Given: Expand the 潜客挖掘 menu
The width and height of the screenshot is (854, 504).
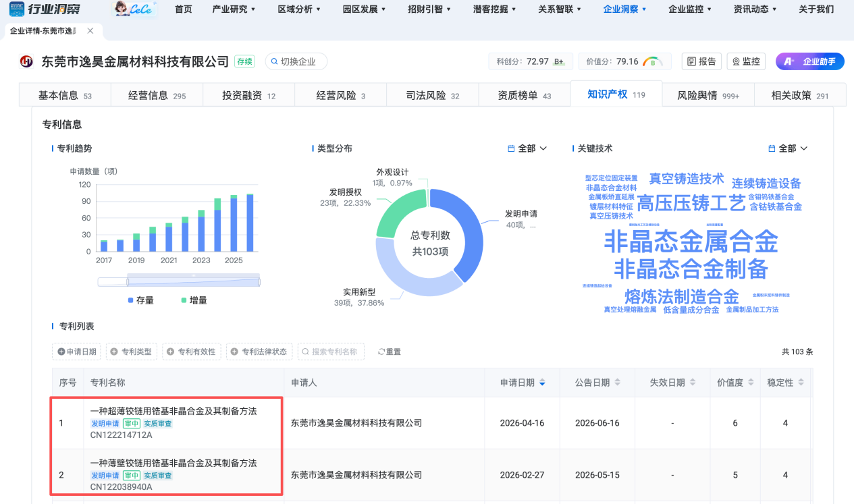Looking at the screenshot, I should 495,9.
